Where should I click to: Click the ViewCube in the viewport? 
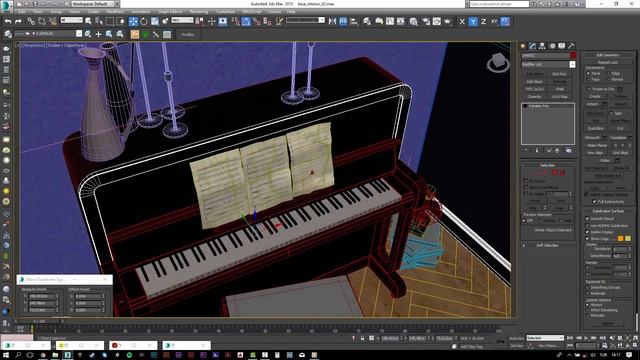[498, 63]
